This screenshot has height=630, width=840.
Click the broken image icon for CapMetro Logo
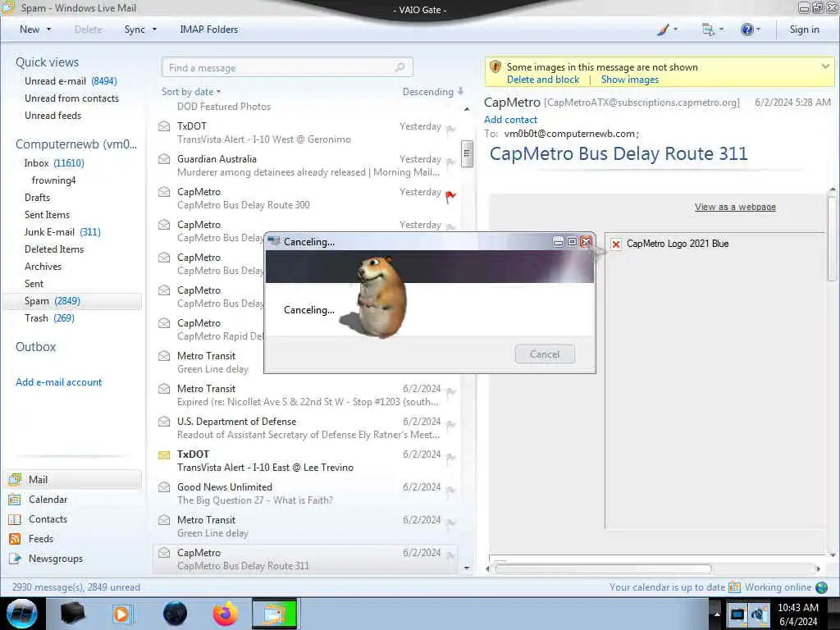coord(616,244)
